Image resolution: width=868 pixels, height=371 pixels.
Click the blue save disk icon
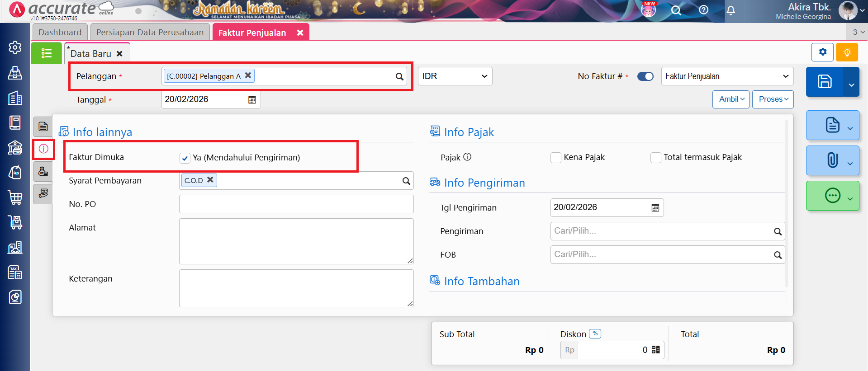[x=824, y=82]
